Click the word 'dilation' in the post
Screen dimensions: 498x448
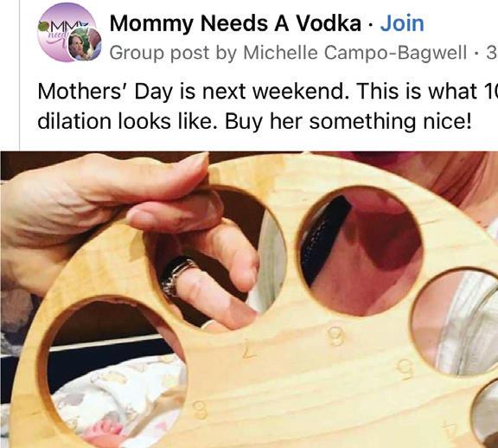tap(74, 122)
